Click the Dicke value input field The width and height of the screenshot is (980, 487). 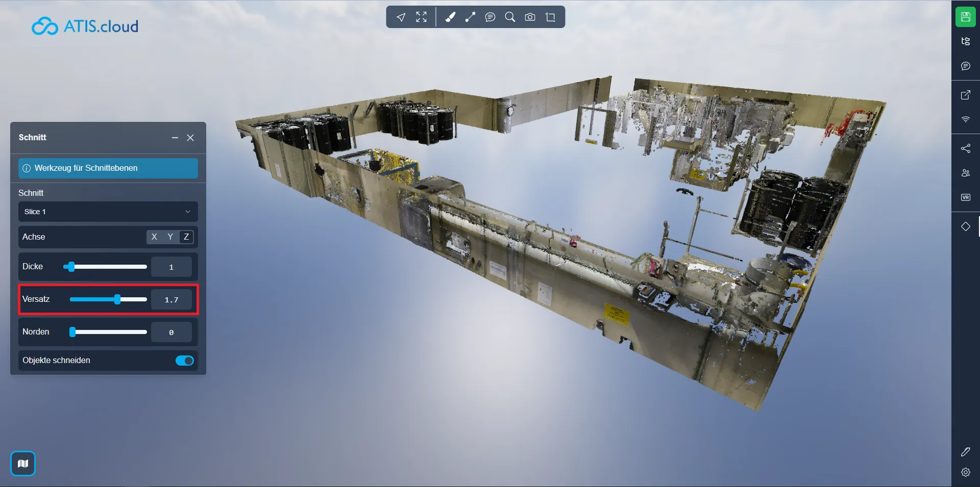click(x=171, y=267)
